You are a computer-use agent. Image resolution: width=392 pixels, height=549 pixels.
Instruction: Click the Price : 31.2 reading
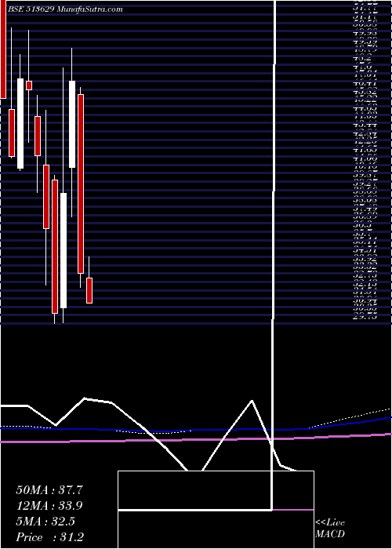point(49,537)
